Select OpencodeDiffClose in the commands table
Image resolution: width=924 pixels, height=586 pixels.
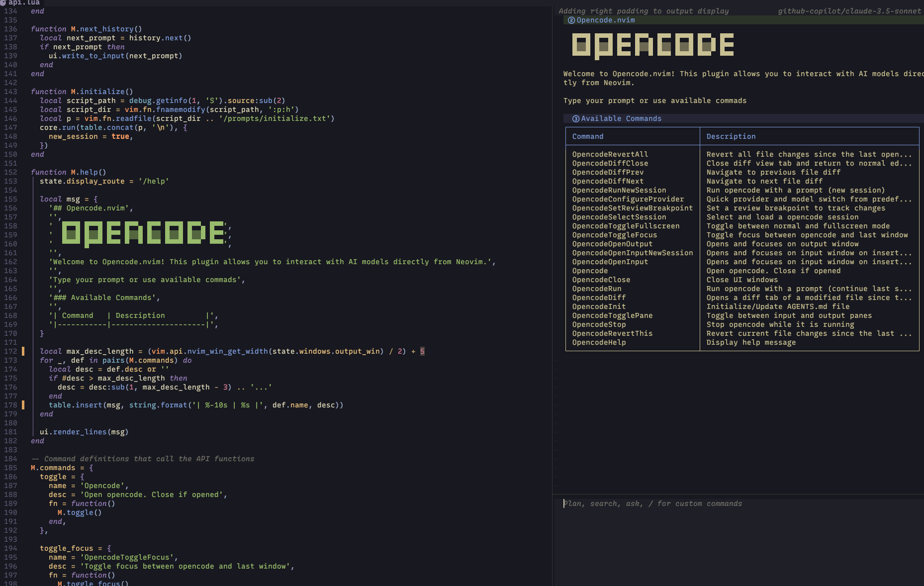coord(610,163)
